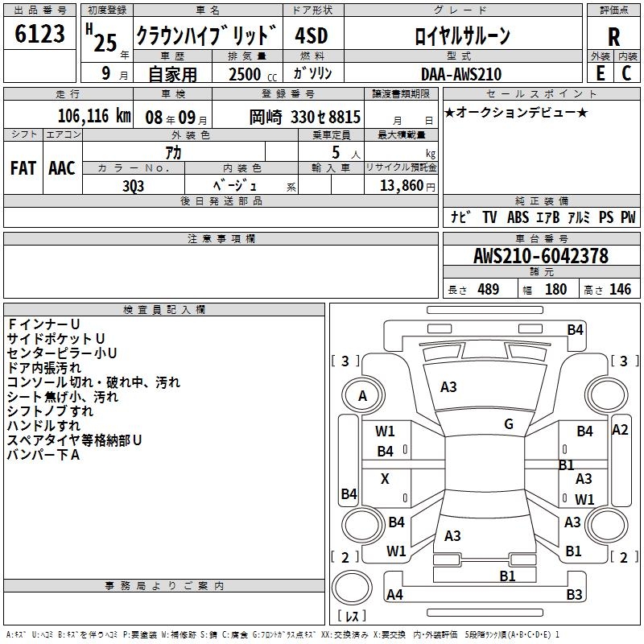Click the A4 mark near the rear bumper
Viewport: 644px width, 644px height.
coord(394,596)
